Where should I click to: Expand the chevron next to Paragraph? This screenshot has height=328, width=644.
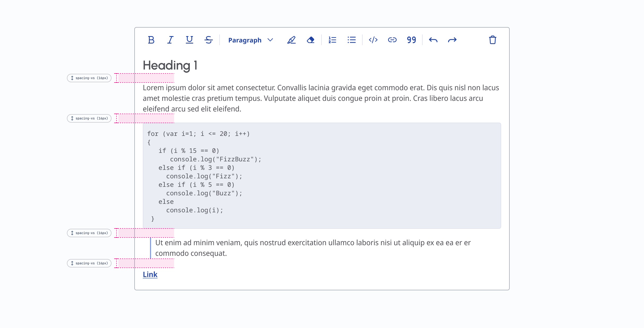tap(270, 40)
